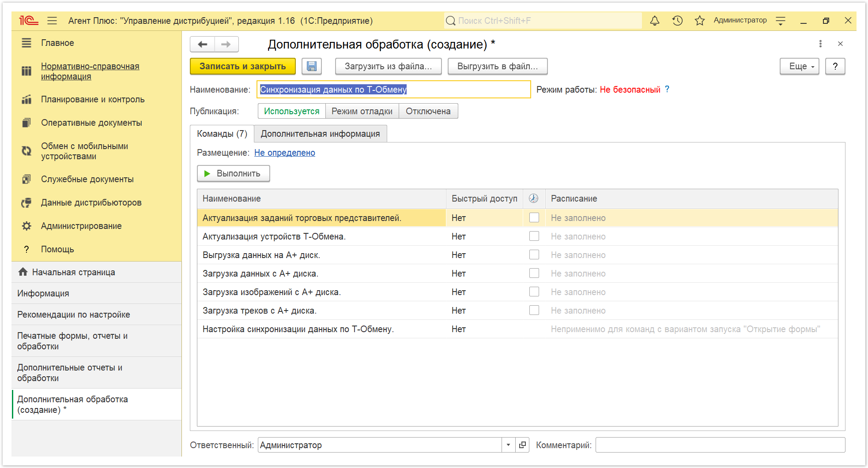Tick schedule checkbox for Загрузка треков с А+ диска

click(x=534, y=310)
